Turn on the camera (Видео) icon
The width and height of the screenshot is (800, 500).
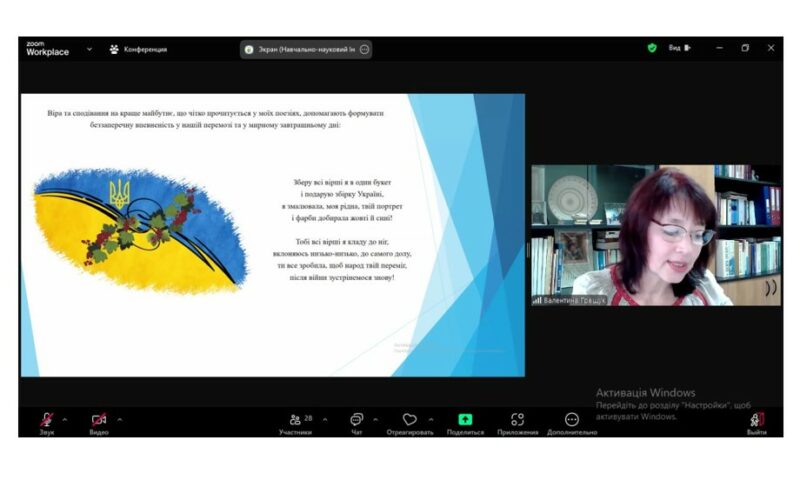99,419
